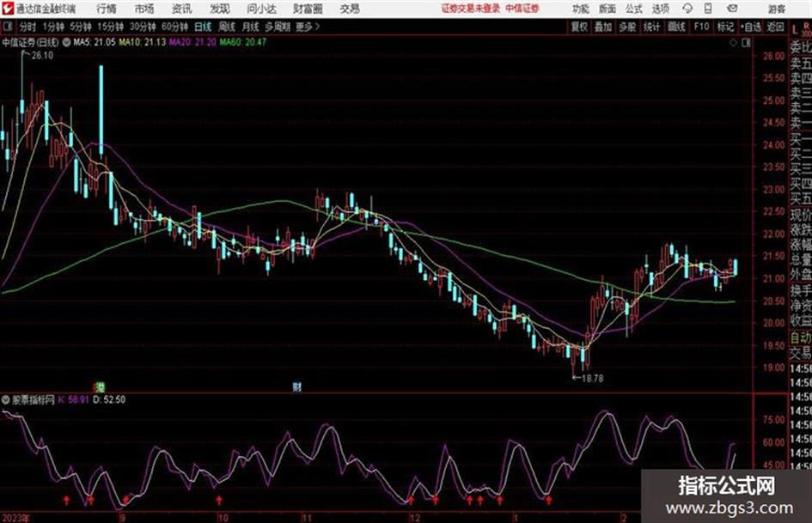Switch to 60分钟 period

174,27
